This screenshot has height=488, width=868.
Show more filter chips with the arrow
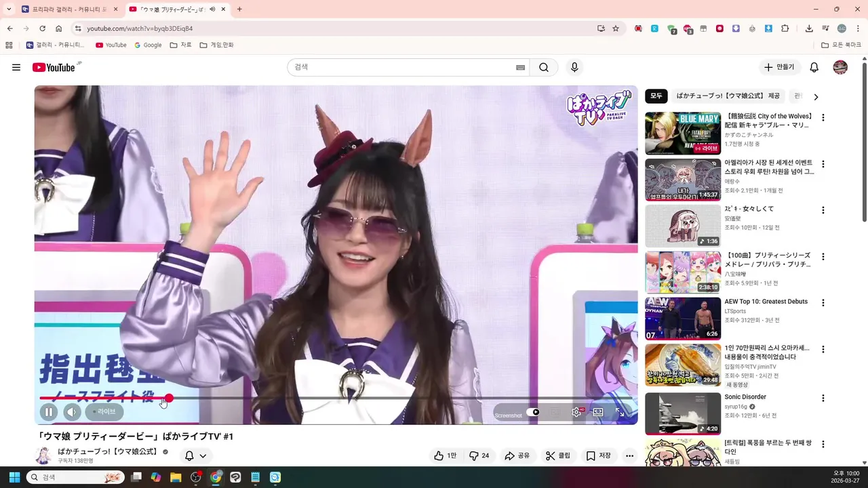816,97
